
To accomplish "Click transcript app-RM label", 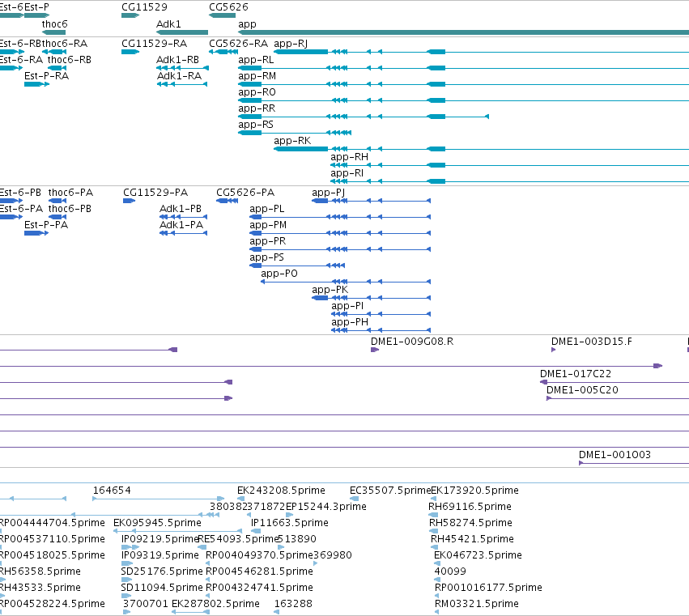I will pos(257,76).
